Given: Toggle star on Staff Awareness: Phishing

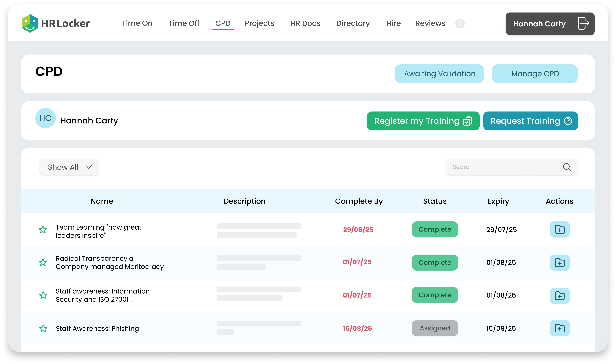Looking at the screenshot, I should coord(43,328).
